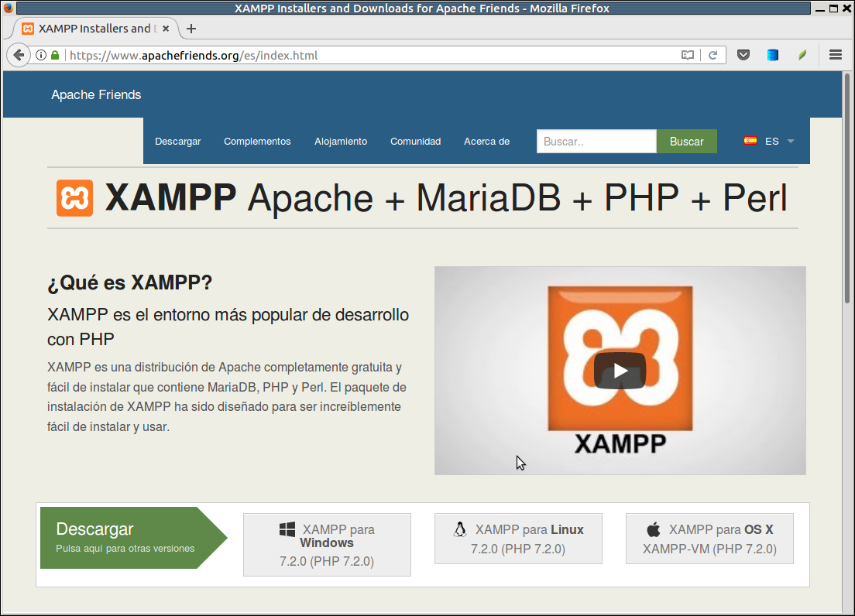The height and width of the screenshot is (616, 855).
Task: Open the Descargar menu item
Action: [177, 141]
